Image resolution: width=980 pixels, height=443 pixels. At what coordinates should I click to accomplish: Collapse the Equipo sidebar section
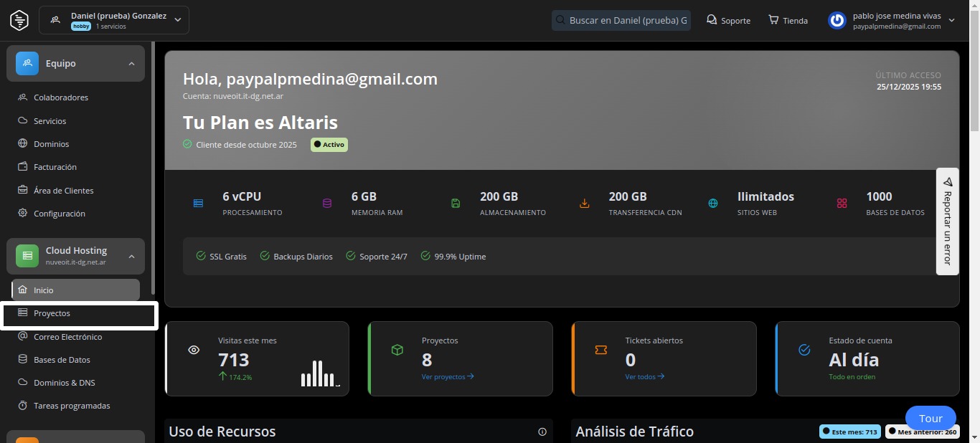[131, 64]
